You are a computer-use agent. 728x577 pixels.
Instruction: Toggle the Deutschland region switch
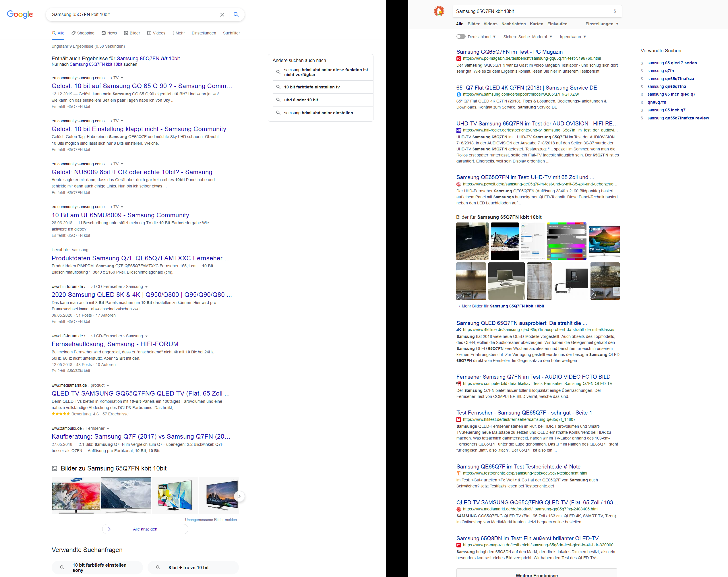(460, 36)
